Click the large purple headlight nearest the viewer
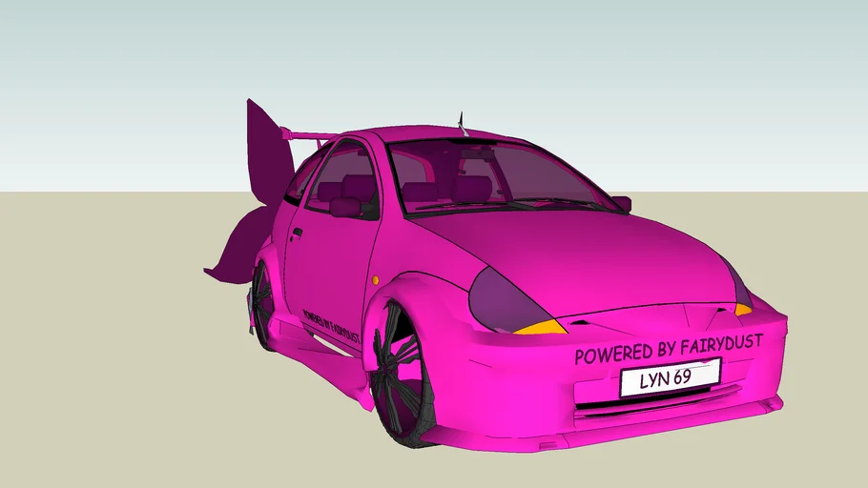 point(504,297)
